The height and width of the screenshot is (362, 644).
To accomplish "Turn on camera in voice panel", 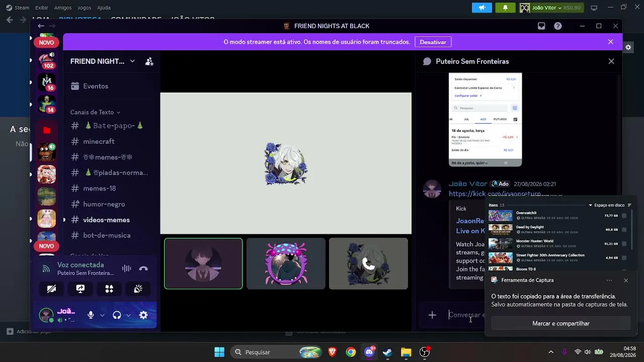I will tap(51, 289).
